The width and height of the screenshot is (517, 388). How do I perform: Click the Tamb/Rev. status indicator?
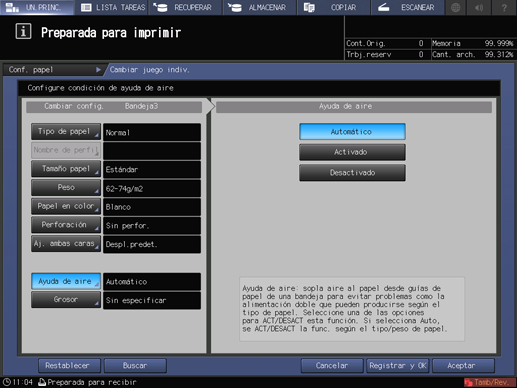click(489, 382)
